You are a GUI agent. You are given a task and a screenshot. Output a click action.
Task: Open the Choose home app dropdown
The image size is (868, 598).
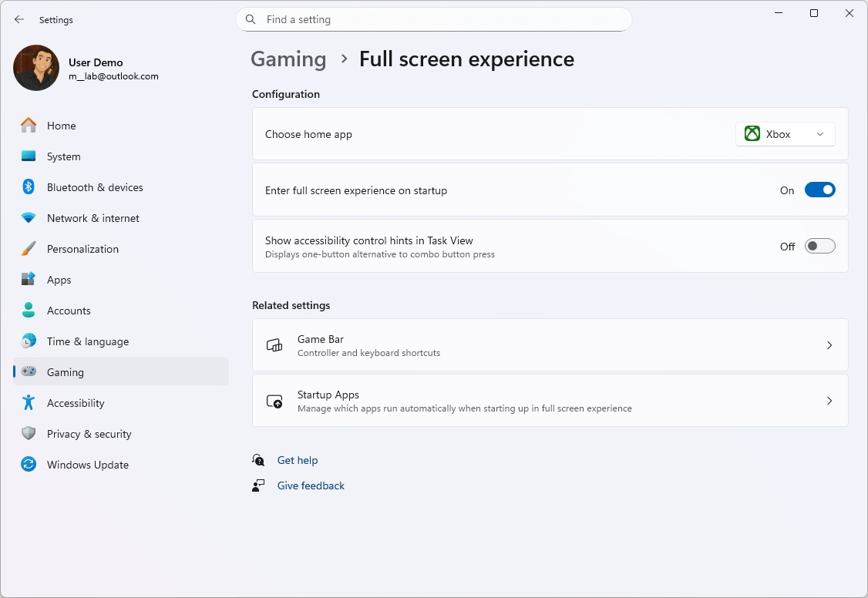(785, 133)
